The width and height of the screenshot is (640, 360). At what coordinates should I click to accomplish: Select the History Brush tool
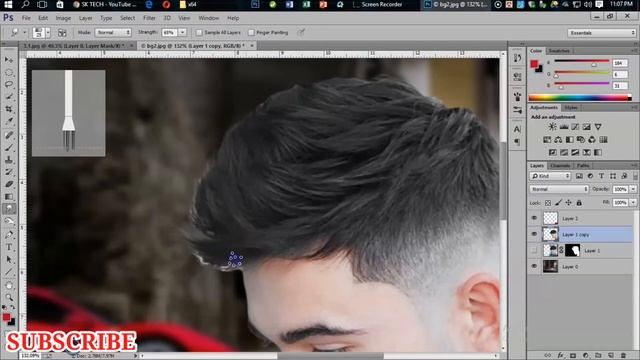point(9,172)
